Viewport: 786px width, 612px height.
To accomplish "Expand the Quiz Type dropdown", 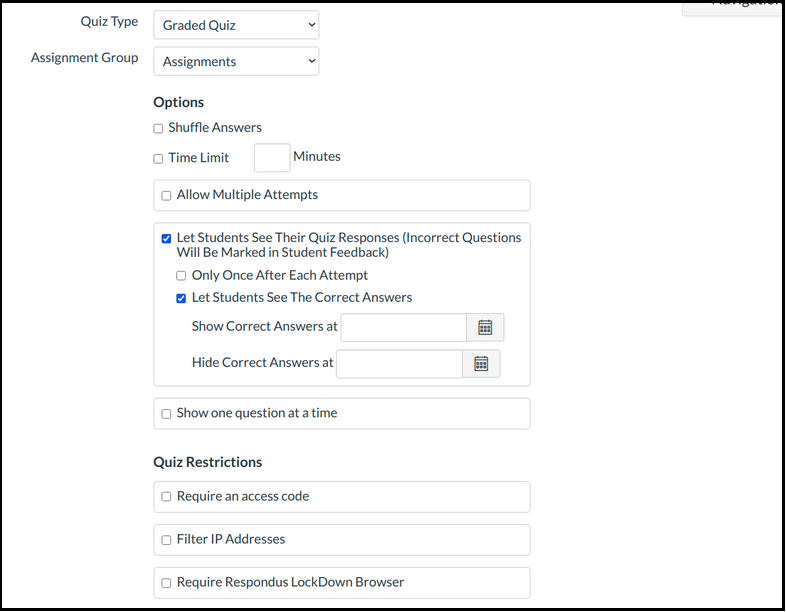I will click(x=236, y=25).
